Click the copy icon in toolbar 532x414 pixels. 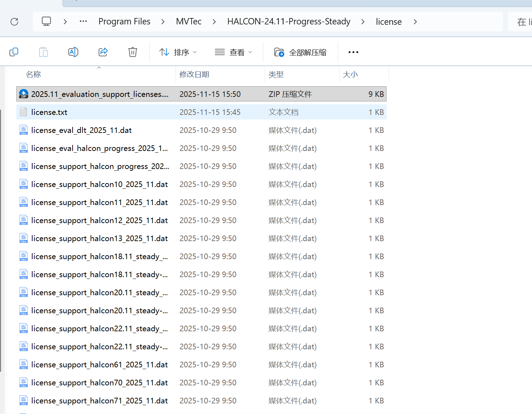[14, 52]
